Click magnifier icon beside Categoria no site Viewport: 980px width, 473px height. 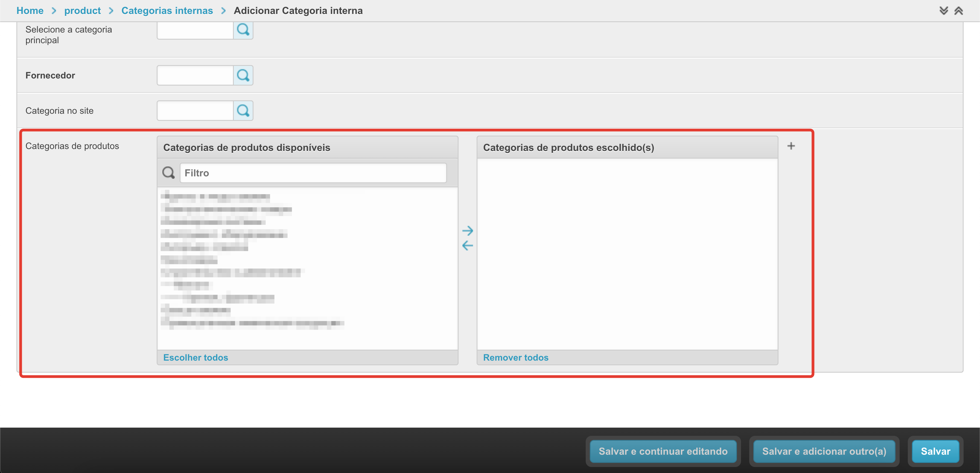[243, 111]
